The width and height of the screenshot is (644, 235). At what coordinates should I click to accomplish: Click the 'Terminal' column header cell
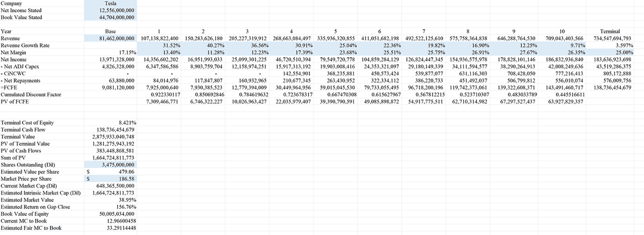[610, 31]
